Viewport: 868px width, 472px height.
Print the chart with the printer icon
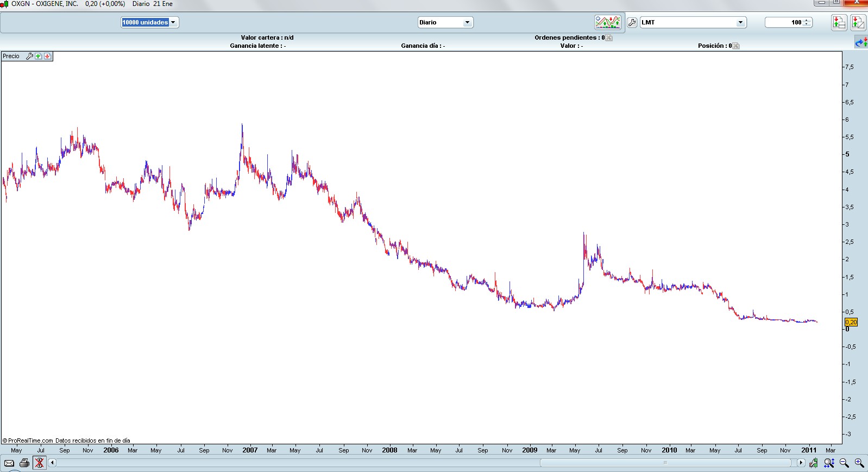pos(24,463)
